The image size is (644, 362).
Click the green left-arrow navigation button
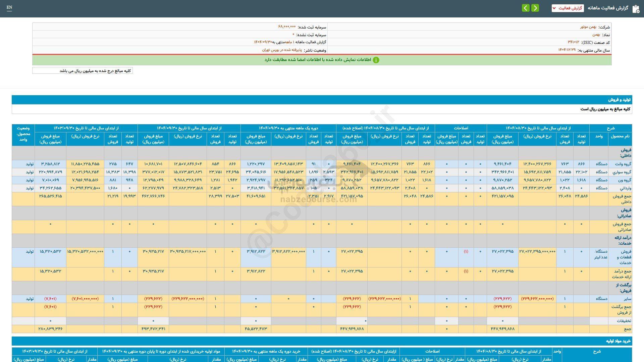pyautogui.click(x=526, y=8)
